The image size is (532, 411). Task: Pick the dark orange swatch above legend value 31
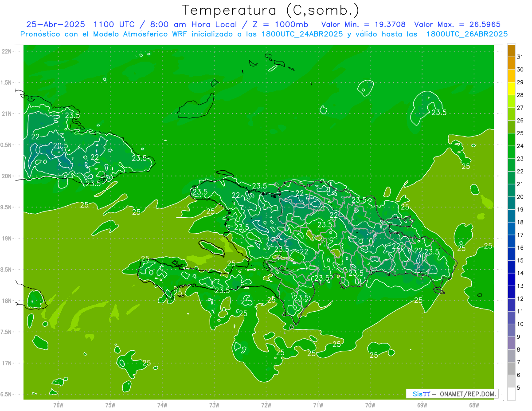[x=511, y=51]
